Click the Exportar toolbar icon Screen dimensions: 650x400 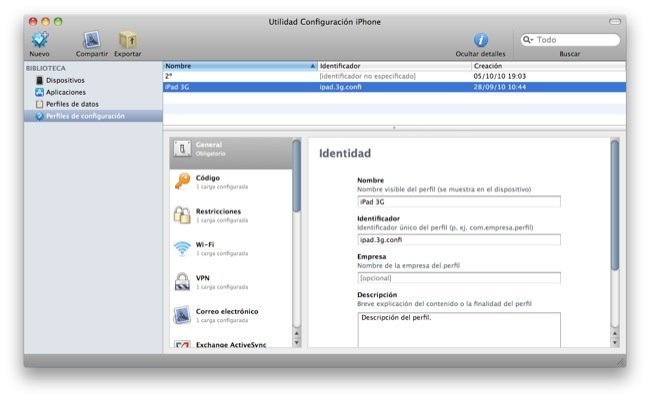[128, 39]
